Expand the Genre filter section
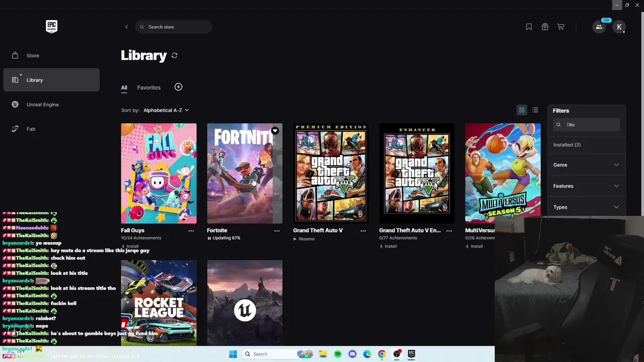 click(586, 165)
